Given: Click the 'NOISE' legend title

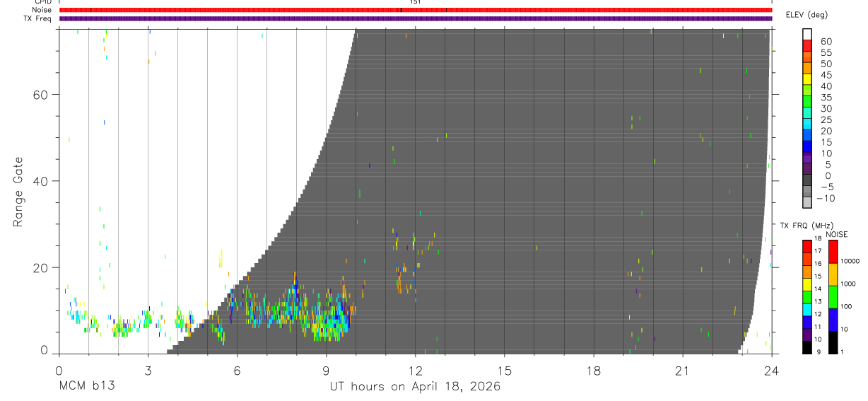Looking at the screenshot, I should (837, 234).
